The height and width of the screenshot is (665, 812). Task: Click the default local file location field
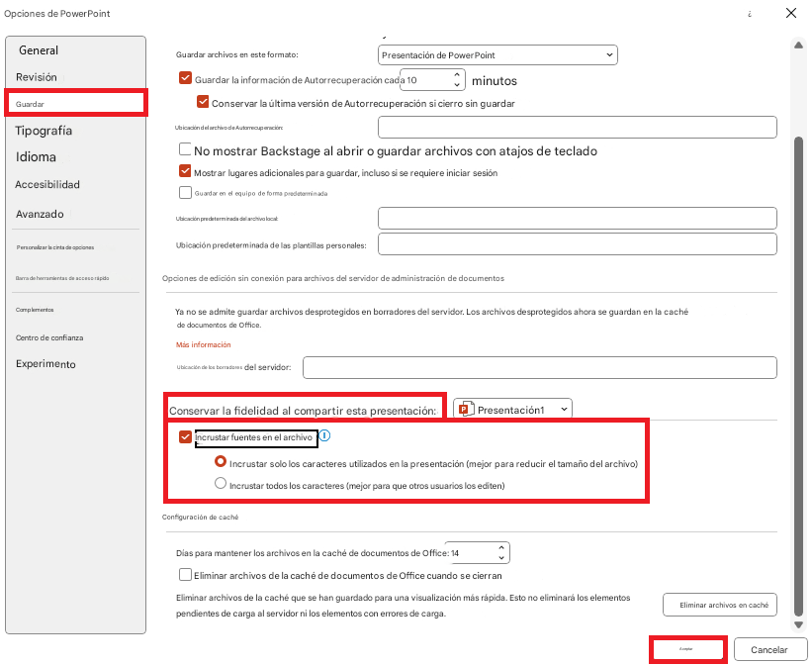tap(578, 219)
